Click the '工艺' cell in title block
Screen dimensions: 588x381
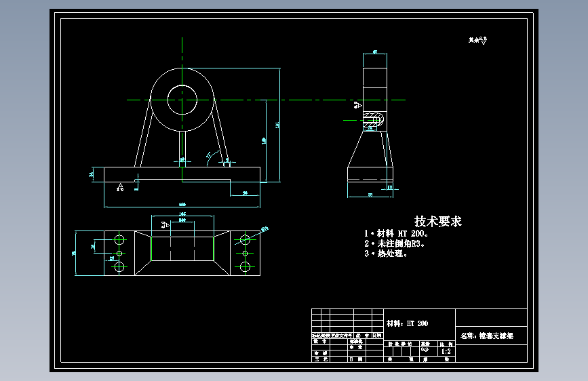(x=321, y=359)
